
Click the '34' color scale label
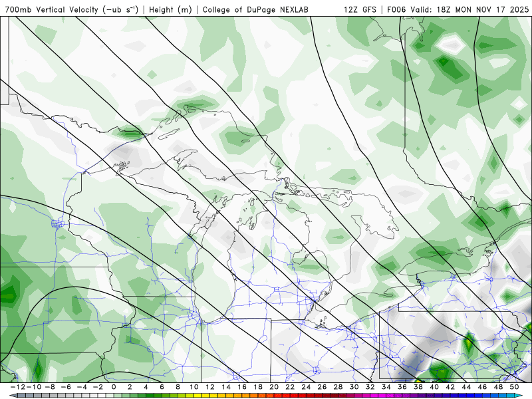pyautogui.click(x=386, y=387)
